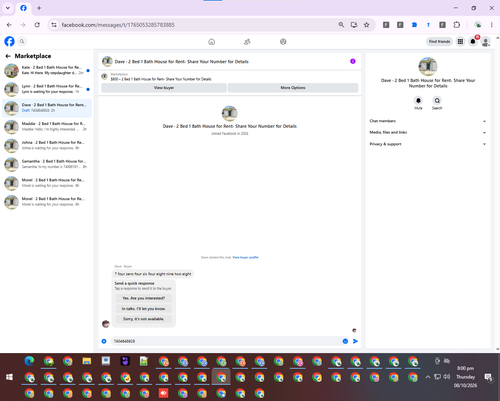Open a new browser tab

pos(39,8)
